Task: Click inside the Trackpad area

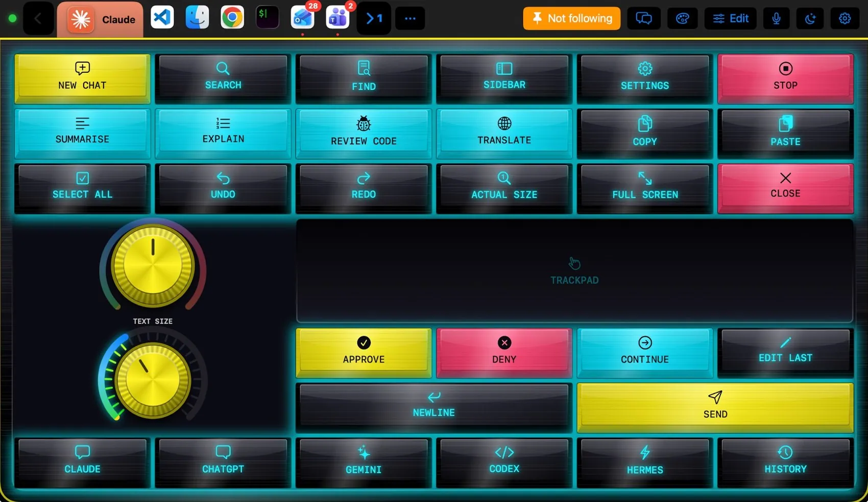Action: click(574, 271)
